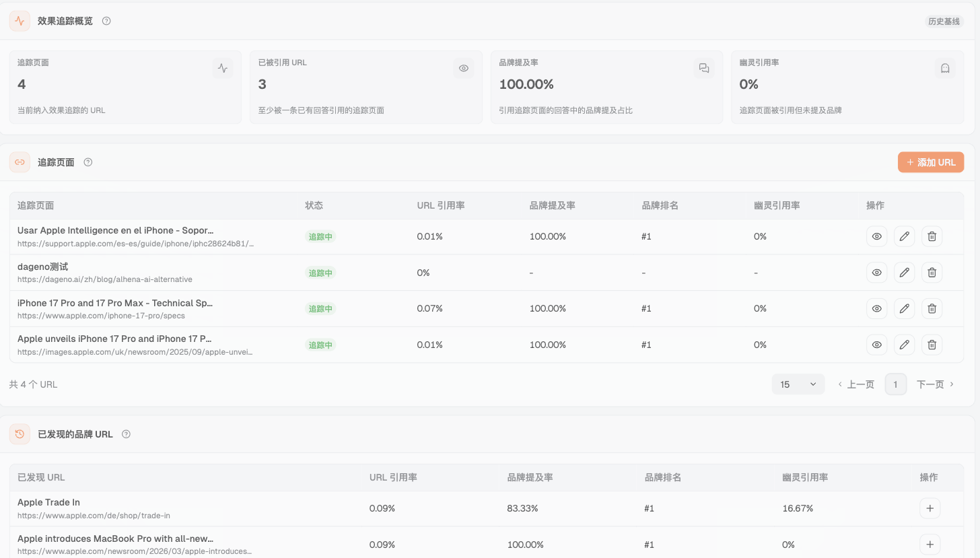The height and width of the screenshot is (558, 980).
Task: Add Apple introduces MacBook Pro URL to tracking
Action: point(930,545)
